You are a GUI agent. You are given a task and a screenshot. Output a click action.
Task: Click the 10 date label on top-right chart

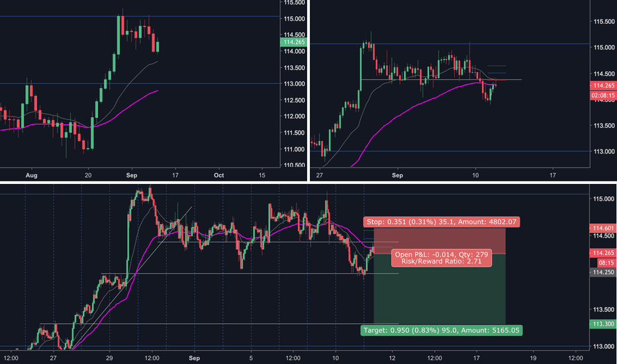pyautogui.click(x=475, y=175)
